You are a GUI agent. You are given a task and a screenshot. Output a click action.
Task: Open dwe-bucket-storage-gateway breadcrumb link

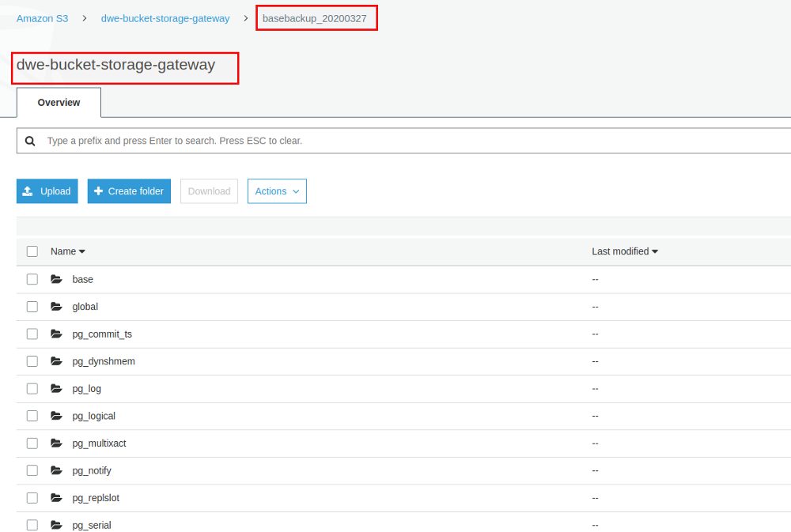coord(165,19)
